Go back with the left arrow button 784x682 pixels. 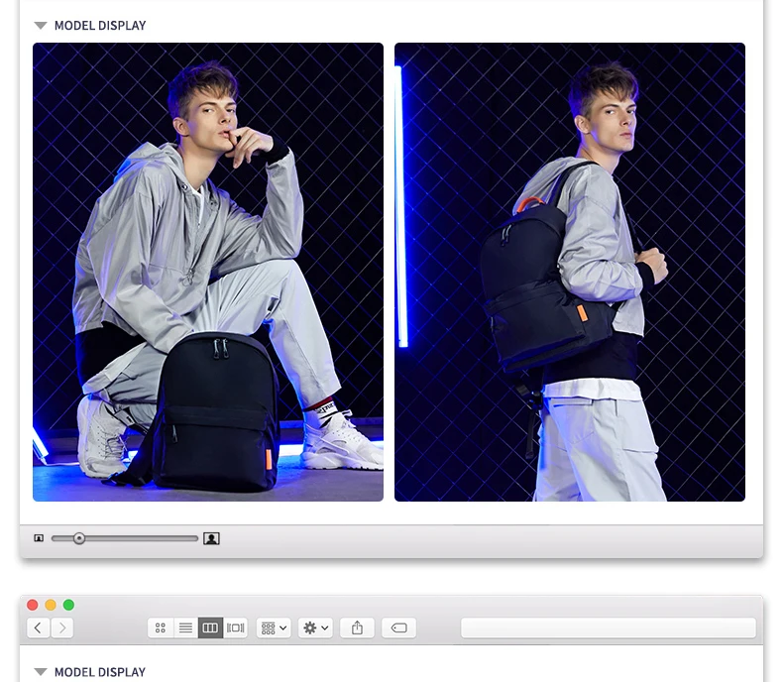[38, 627]
